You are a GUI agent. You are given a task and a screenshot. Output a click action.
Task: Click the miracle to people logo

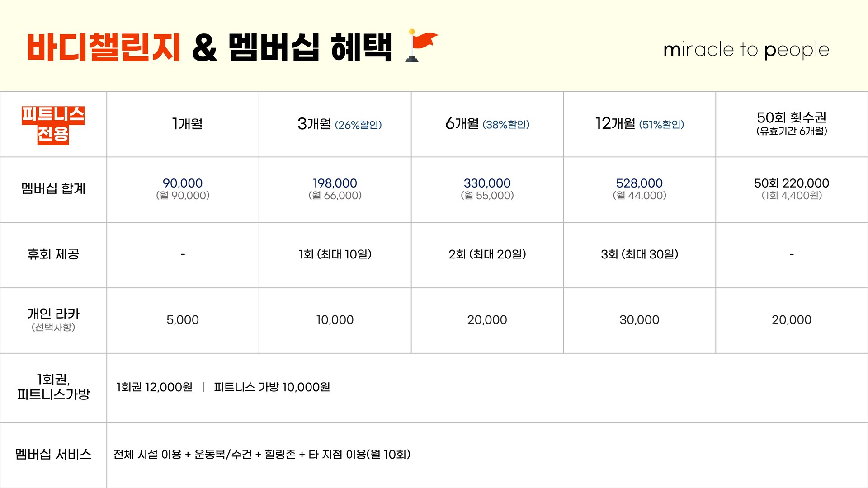coord(746,50)
